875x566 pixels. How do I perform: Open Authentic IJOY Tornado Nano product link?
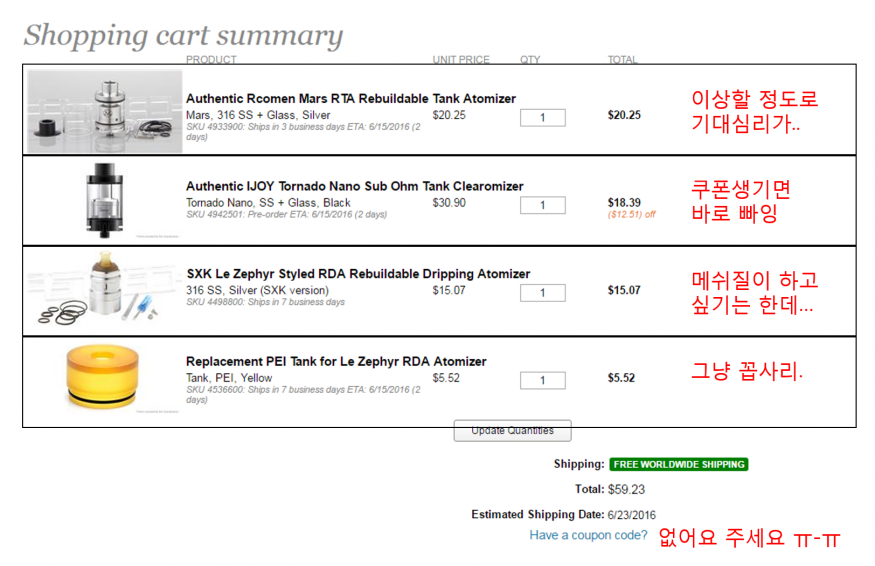point(354,186)
